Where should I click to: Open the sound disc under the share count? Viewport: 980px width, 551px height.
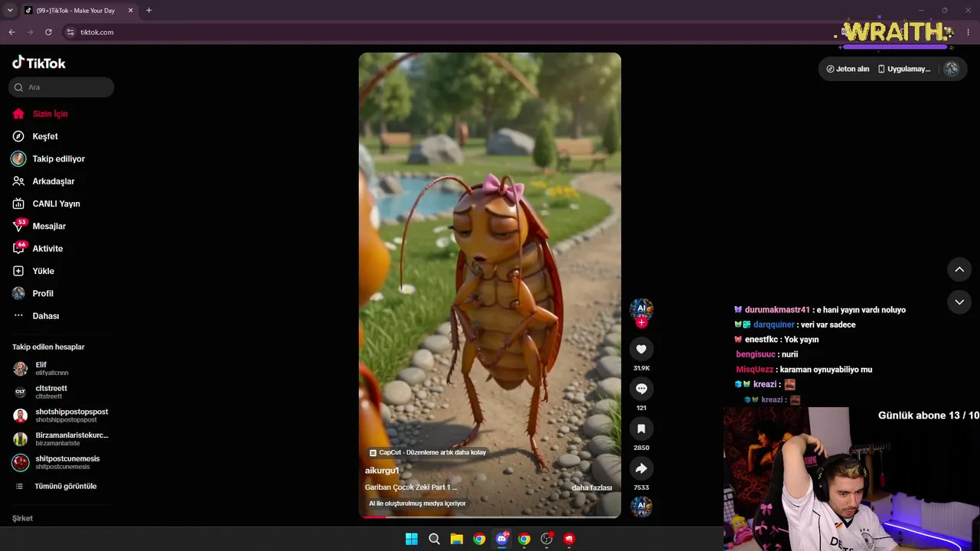click(x=642, y=507)
